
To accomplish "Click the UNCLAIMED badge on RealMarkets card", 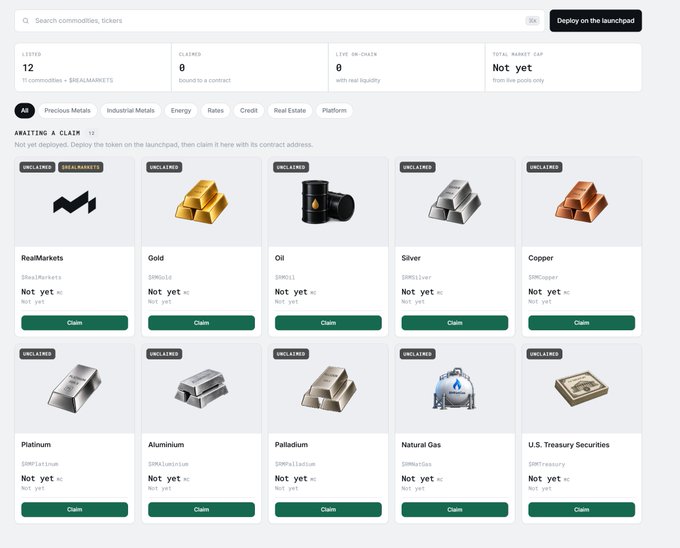I will (x=37, y=167).
